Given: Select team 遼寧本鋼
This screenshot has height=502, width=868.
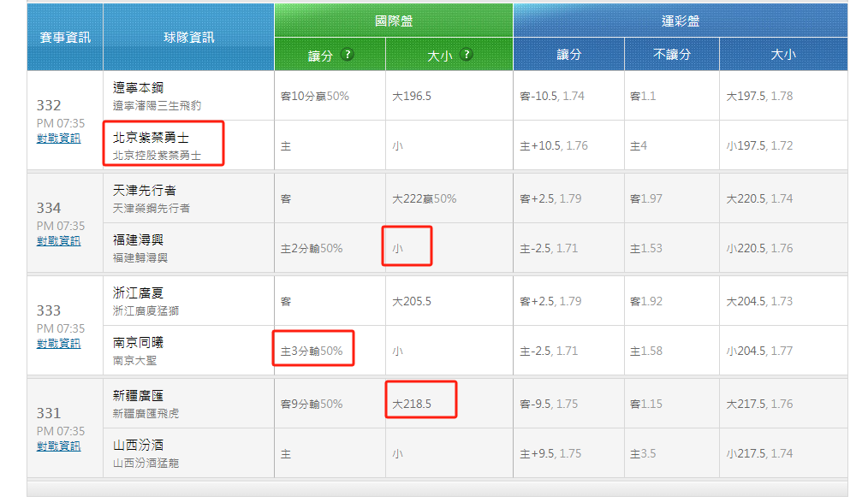Looking at the screenshot, I should [139, 87].
